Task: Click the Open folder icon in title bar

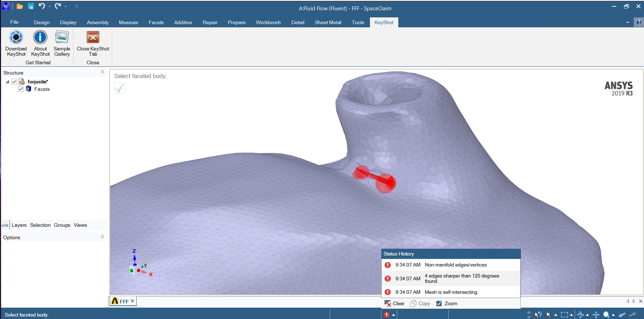Action: point(20,6)
